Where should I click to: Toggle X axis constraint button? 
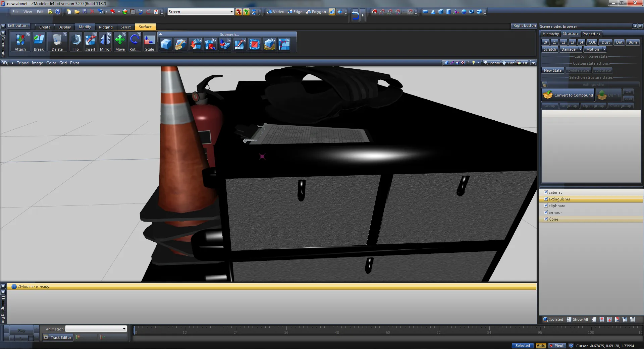(x=238, y=12)
